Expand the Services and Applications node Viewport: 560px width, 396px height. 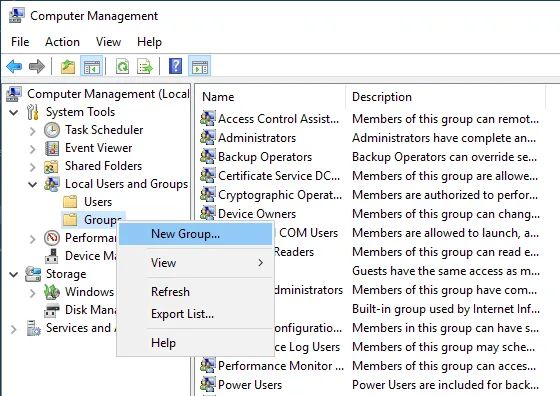coord(14,329)
